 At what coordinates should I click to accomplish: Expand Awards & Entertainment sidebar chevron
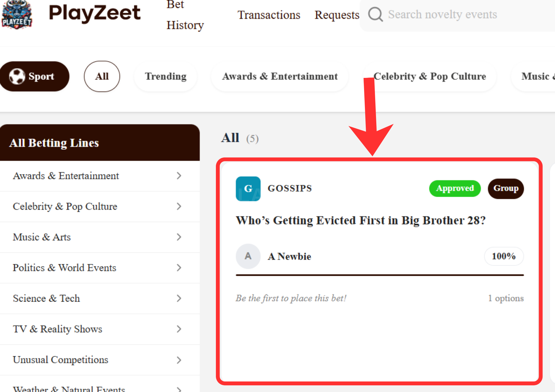click(179, 176)
